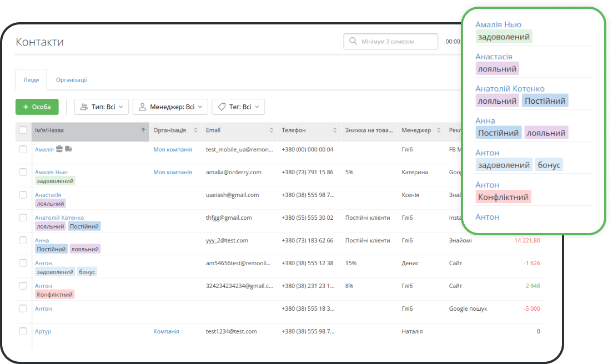Click the magnifier icon in search field
This screenshot has height=364, width=613.
click(353, 42)
